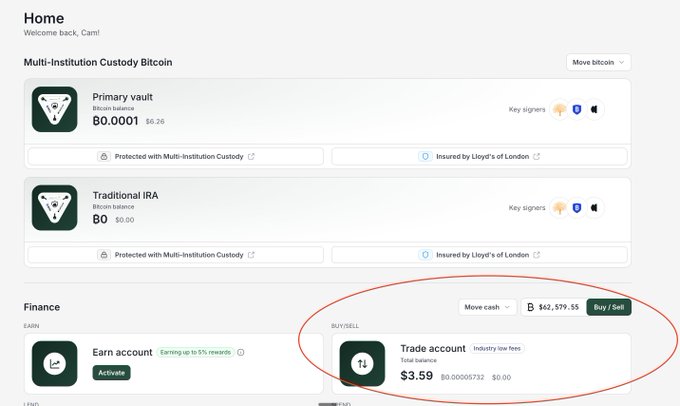Click the Earn account title
Viewport: 680px width, 406px height.
pyautogui.click(x=122, y=352)
